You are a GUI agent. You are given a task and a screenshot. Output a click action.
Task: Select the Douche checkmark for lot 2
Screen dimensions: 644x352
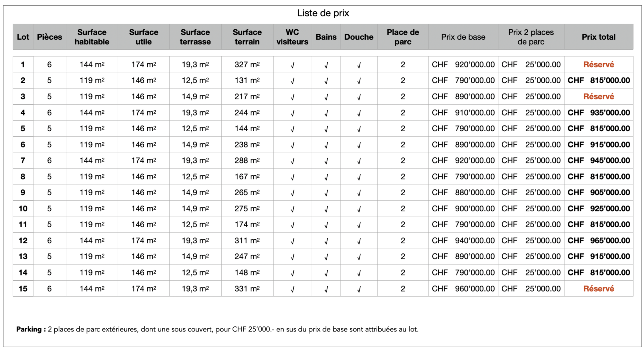[x=359, y=81]
